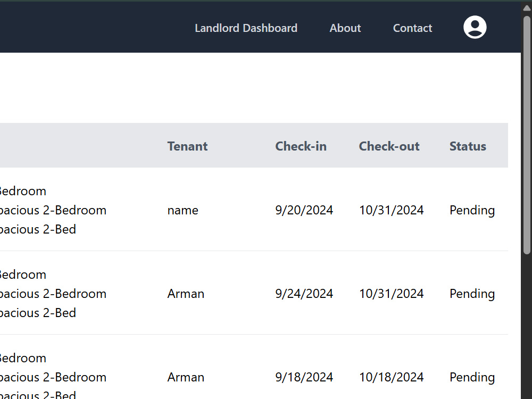The width and height of the screenshot is (532, 399).
Task: Click the Tenant column header
Action: pos(187,146)
